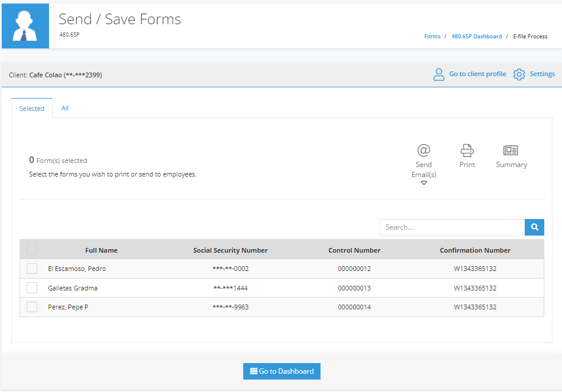
Task: Click the Settings gear icon
Action: click(x=519, y=74)
